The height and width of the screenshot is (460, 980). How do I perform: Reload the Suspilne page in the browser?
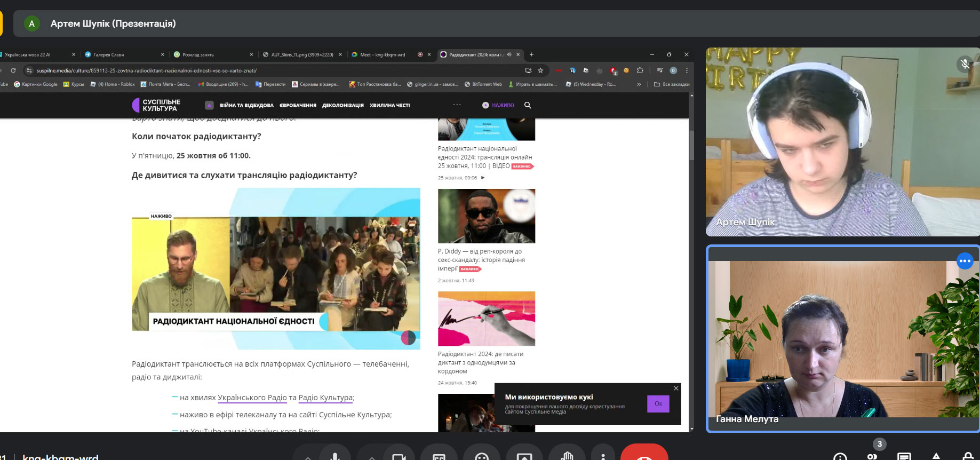(13, 70)
